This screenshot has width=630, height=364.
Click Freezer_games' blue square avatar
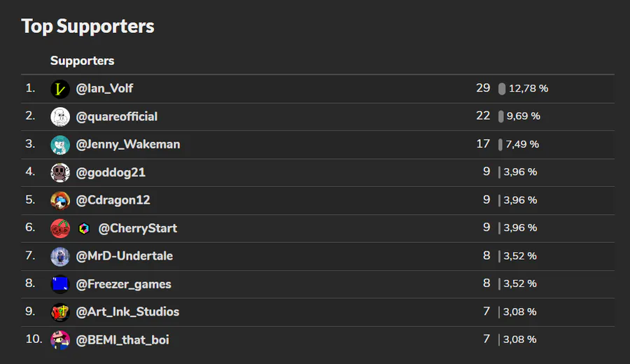[x=60, y=284]
